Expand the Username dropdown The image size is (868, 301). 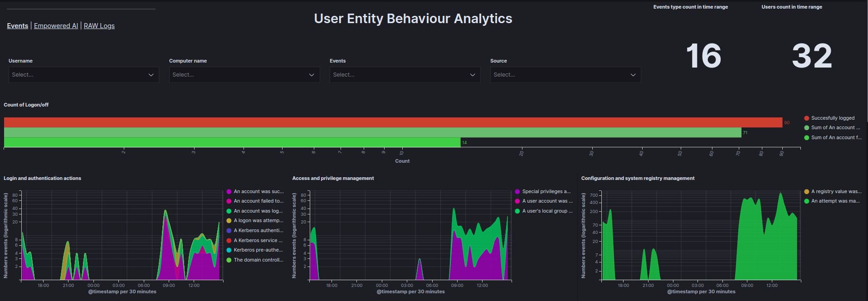(83, 75)
